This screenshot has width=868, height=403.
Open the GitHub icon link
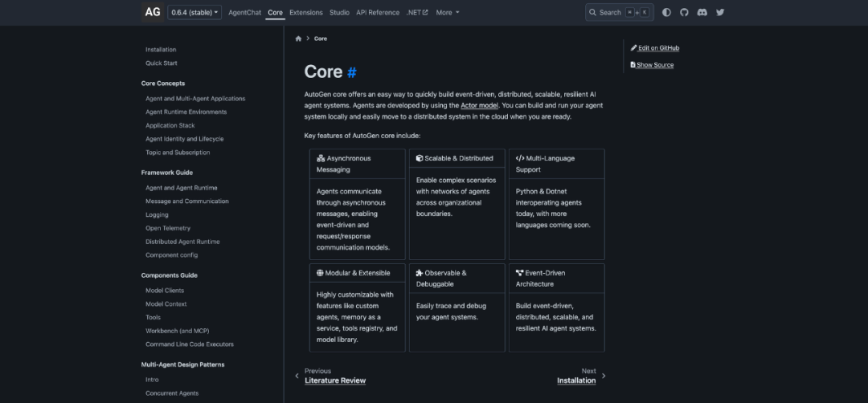coord(684,12)
